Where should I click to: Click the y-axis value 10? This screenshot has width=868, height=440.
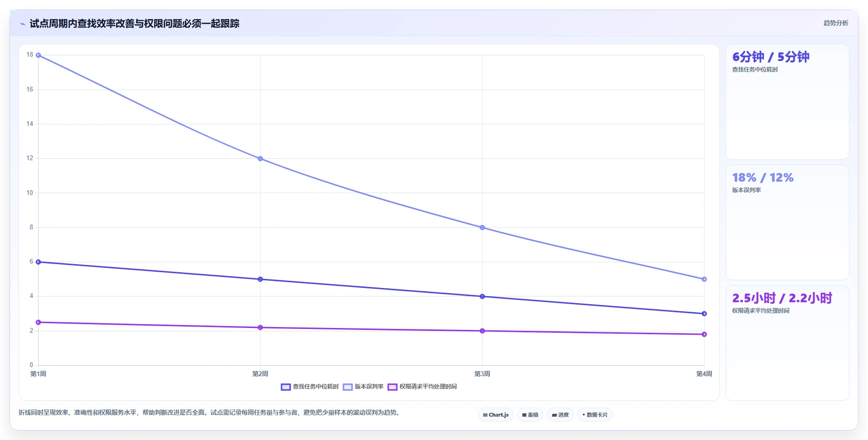(30, 193)
